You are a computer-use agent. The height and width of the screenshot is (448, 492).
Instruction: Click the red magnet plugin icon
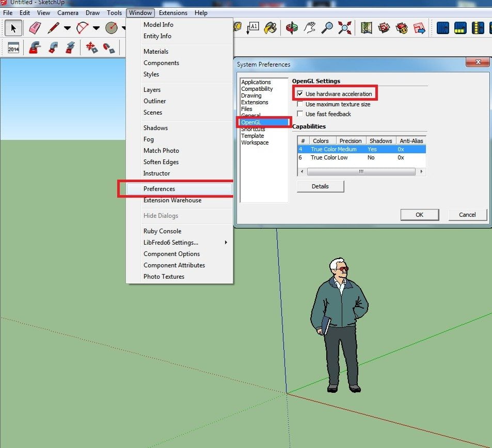(109, 48)
